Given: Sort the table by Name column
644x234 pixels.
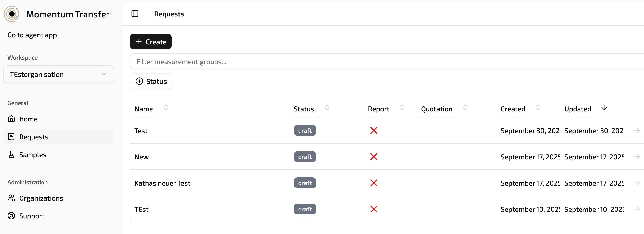Looking at the screenshot, I should (166, 108).
